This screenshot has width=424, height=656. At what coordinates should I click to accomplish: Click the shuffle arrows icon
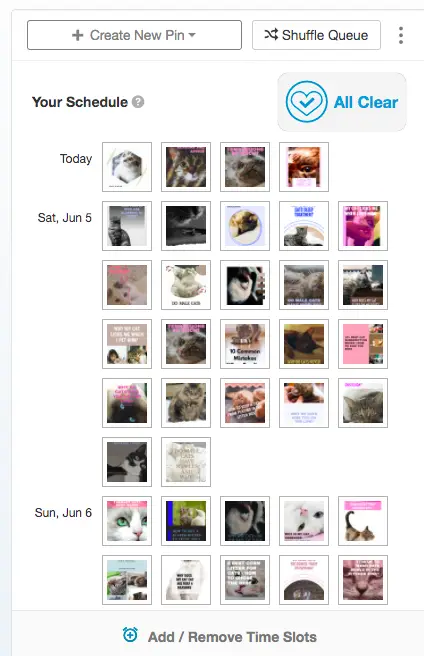coord(271,35)
